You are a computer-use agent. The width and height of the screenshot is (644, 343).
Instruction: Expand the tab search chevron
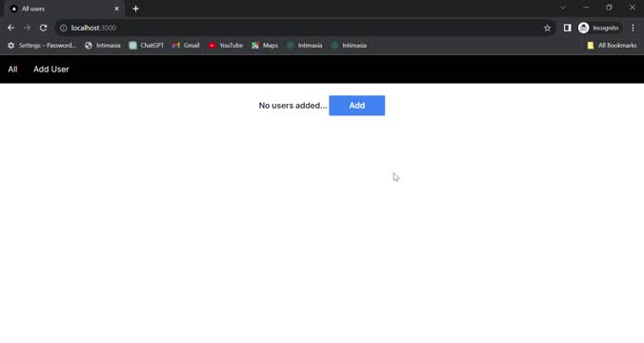563,8
